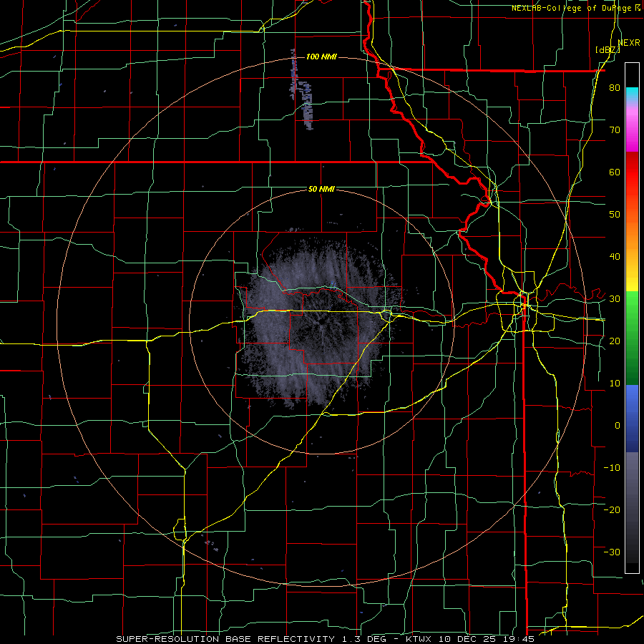Click the 10 dBZ scale label

pyautogui.click(x=615, y=384)
